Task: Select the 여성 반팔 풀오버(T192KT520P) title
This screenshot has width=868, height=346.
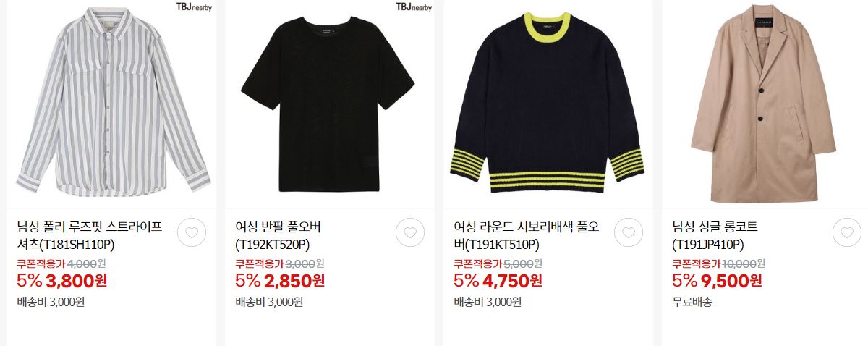Action: point(278,236)
